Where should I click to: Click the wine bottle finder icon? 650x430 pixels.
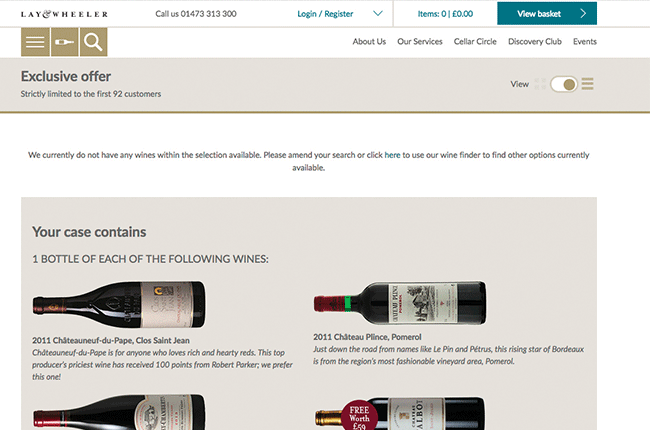64,42
